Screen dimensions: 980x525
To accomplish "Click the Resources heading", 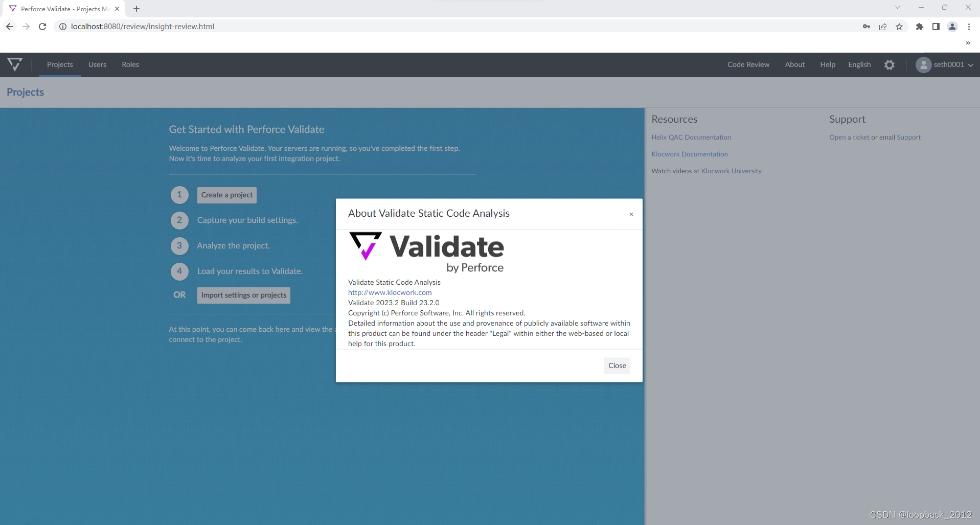I will pos(674,119).
